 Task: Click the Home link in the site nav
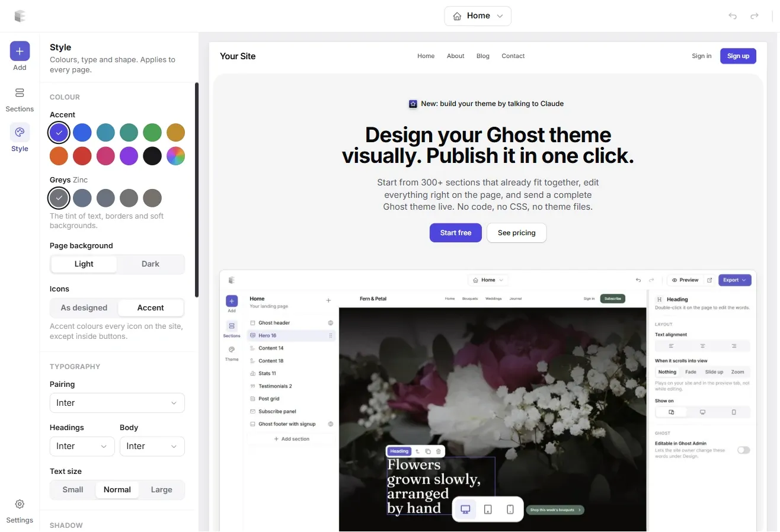click(x=426, y=56)
